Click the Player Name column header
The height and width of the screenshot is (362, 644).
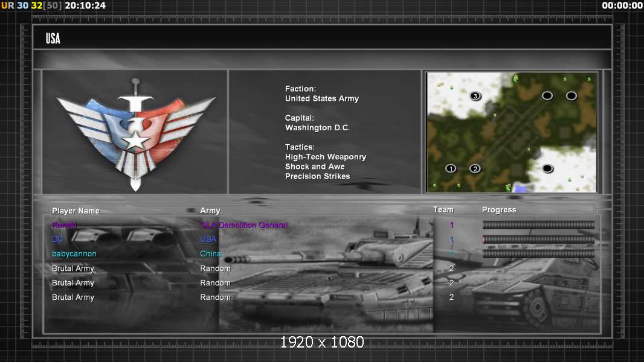76,211
